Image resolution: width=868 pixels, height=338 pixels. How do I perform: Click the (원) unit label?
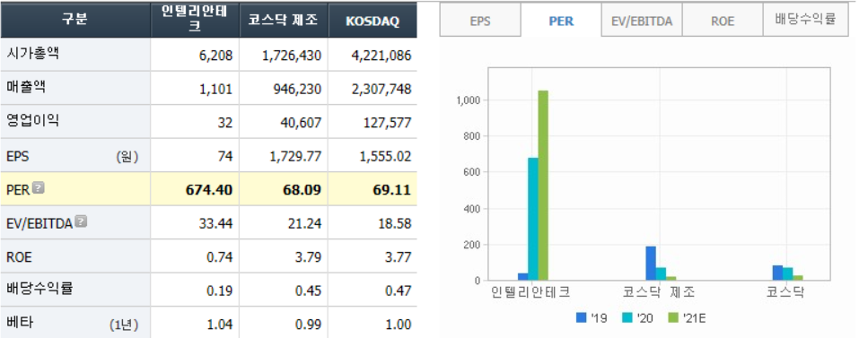(127, 157)
